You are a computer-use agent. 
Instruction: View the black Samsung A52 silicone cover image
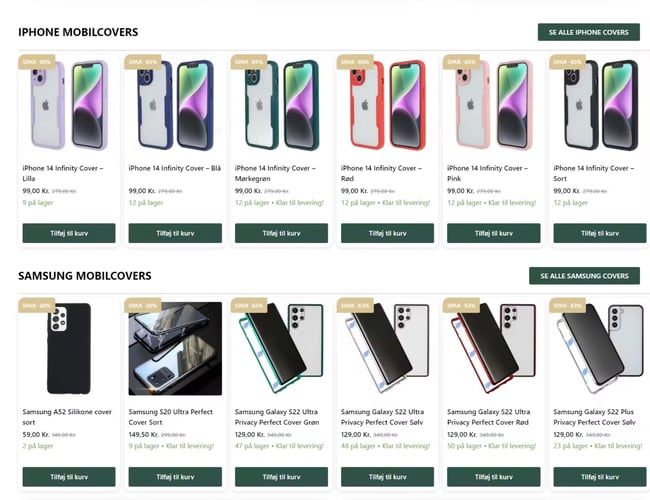(x=69, y=349)
